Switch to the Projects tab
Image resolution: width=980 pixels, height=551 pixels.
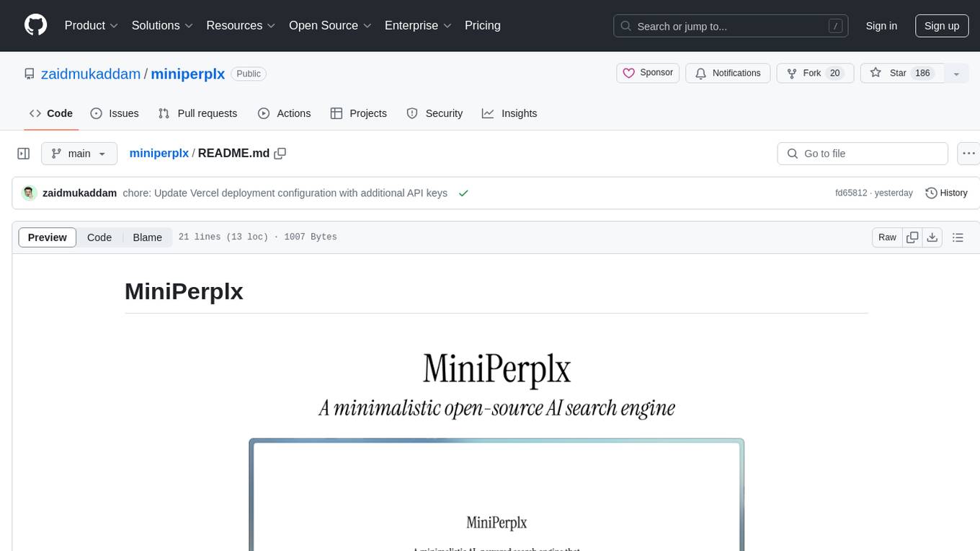(x=359, y=113)
